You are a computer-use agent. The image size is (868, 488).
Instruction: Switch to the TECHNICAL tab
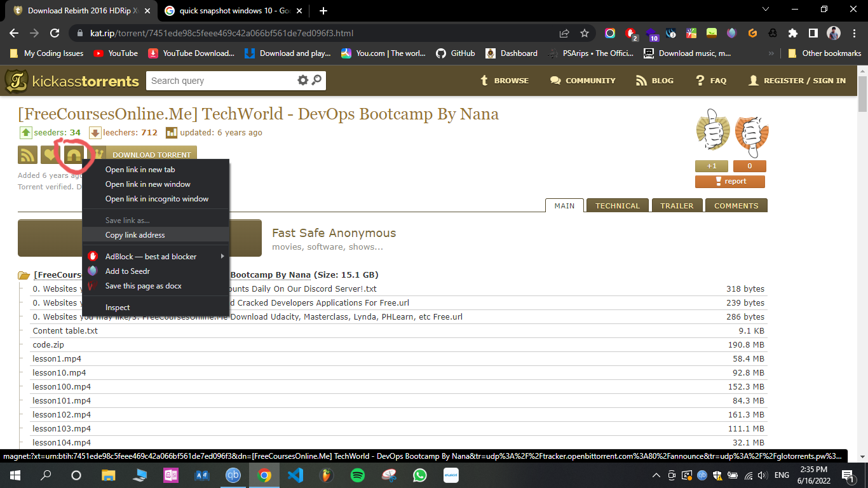click(618, 205)
